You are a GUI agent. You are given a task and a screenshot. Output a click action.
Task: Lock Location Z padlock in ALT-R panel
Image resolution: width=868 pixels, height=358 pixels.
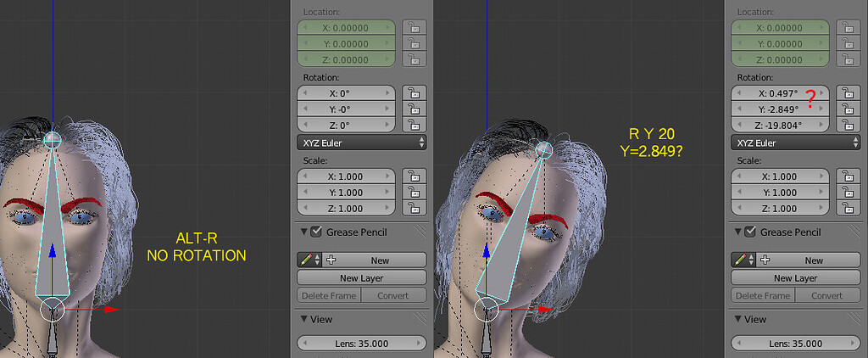coord(414,59)
